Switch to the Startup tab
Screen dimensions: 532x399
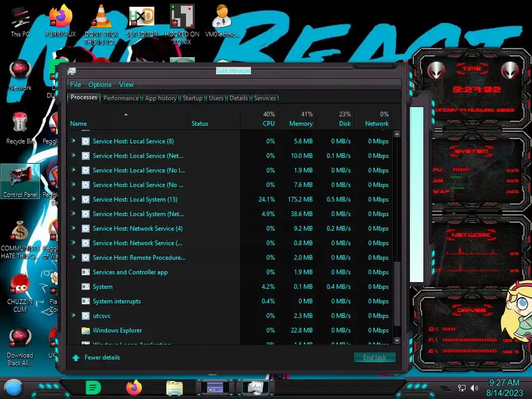(x=193, y=98)
